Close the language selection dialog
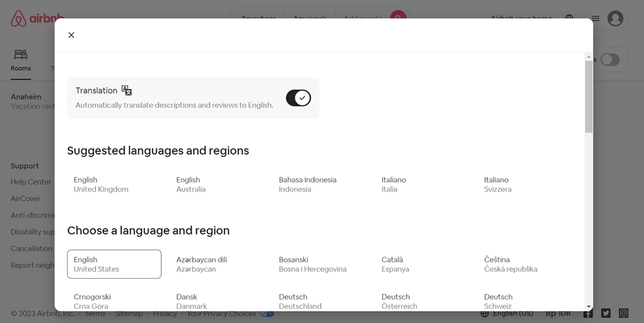This screenshot has height=323, width=644. tap(71, 35)
